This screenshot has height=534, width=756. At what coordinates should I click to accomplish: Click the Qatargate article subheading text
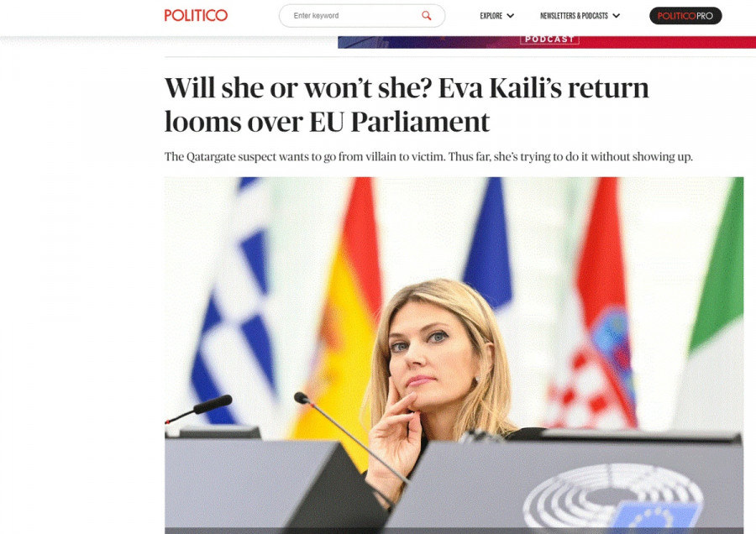pos(428,157)
